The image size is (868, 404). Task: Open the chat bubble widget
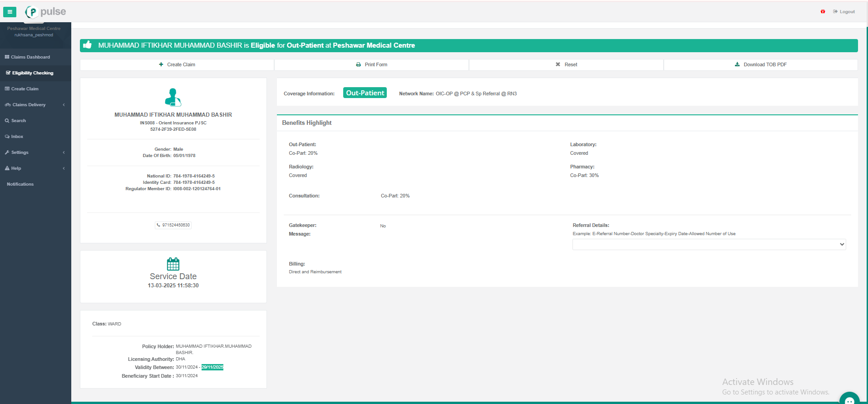pos(849,399)
